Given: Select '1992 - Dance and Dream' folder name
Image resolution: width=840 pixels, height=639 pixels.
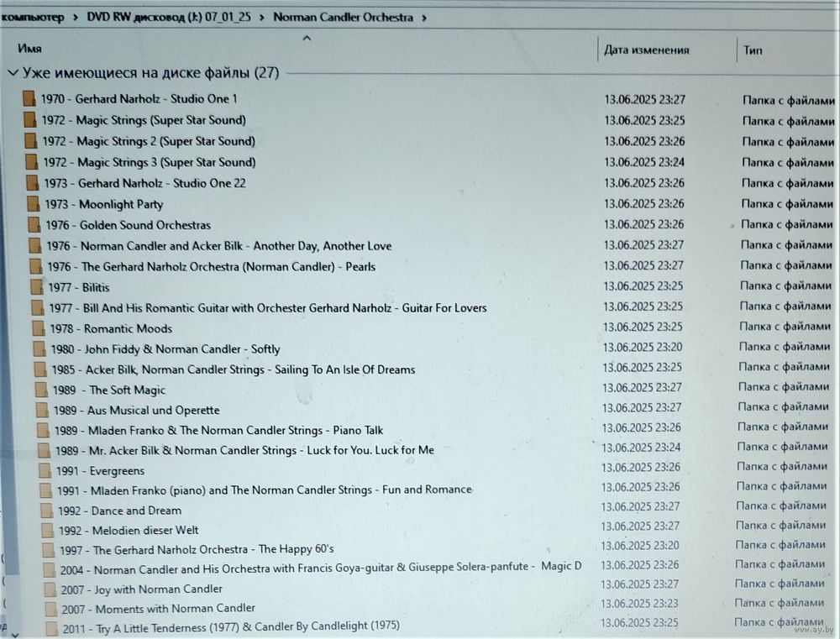Looking at the screenshot, I should (119, 511).
